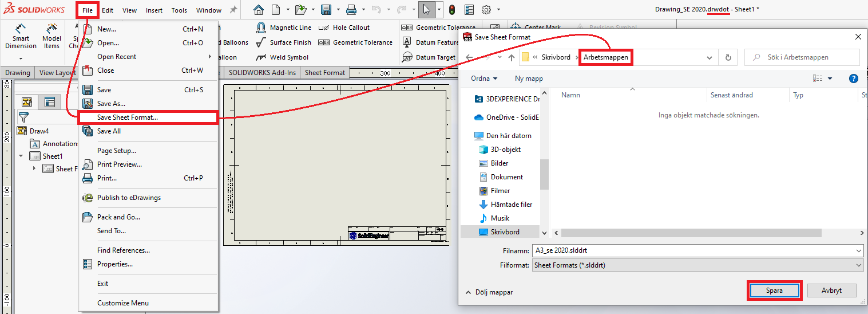The image size is (868, 314).
Task: Select Skrivbord in the navigation pane
Action: [x=505, y=232]
